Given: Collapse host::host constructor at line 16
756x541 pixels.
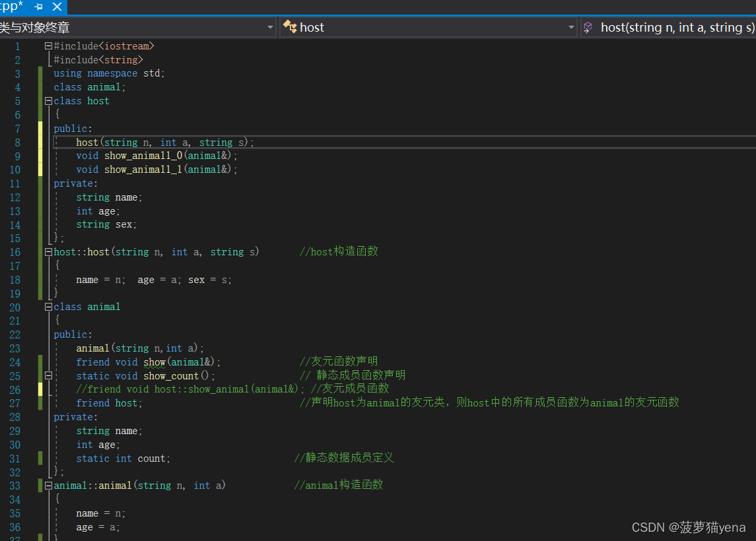Looking at the screenshot, I should click(48, 252).
